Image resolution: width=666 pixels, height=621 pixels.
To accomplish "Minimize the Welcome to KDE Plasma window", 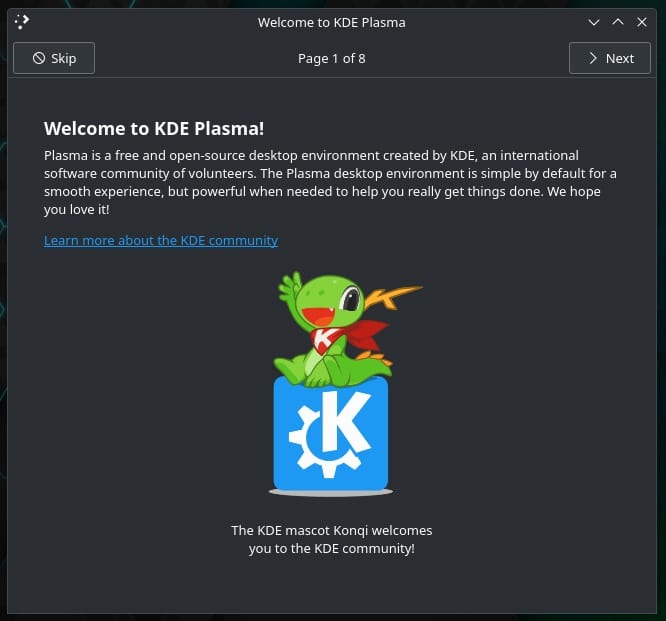I will [x=594, y=22].
